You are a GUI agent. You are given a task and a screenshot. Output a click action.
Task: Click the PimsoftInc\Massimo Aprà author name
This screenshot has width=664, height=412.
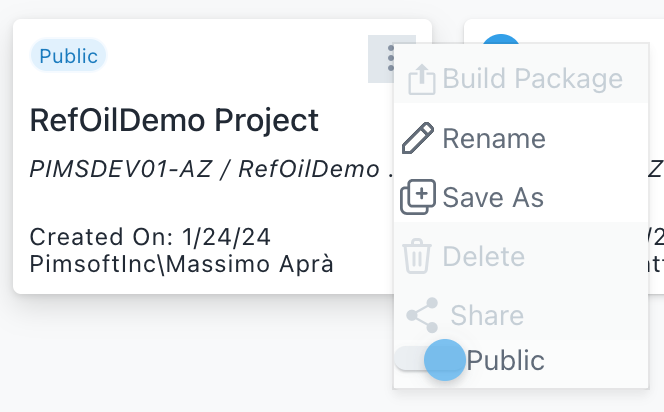pos(181,264)
